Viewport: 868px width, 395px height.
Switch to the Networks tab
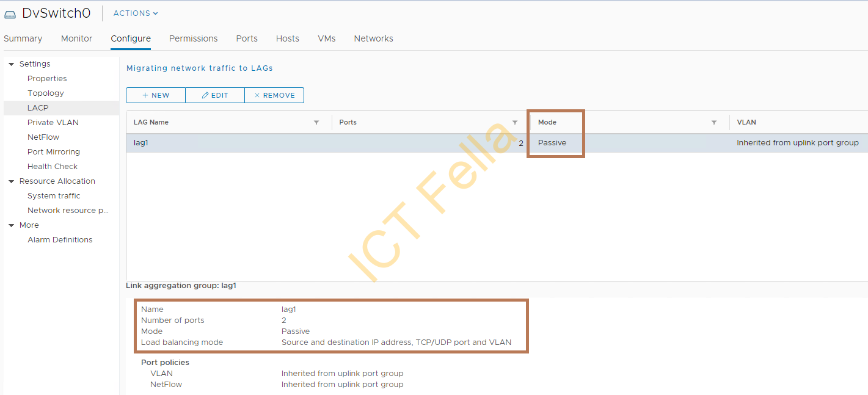pyautogui.click(x=373, y=38)
